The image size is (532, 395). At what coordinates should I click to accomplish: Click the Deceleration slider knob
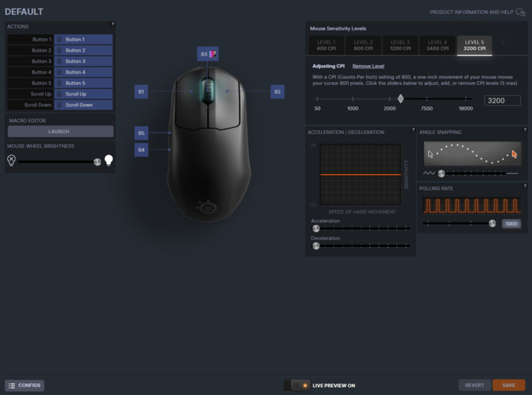tap(316, 246)
